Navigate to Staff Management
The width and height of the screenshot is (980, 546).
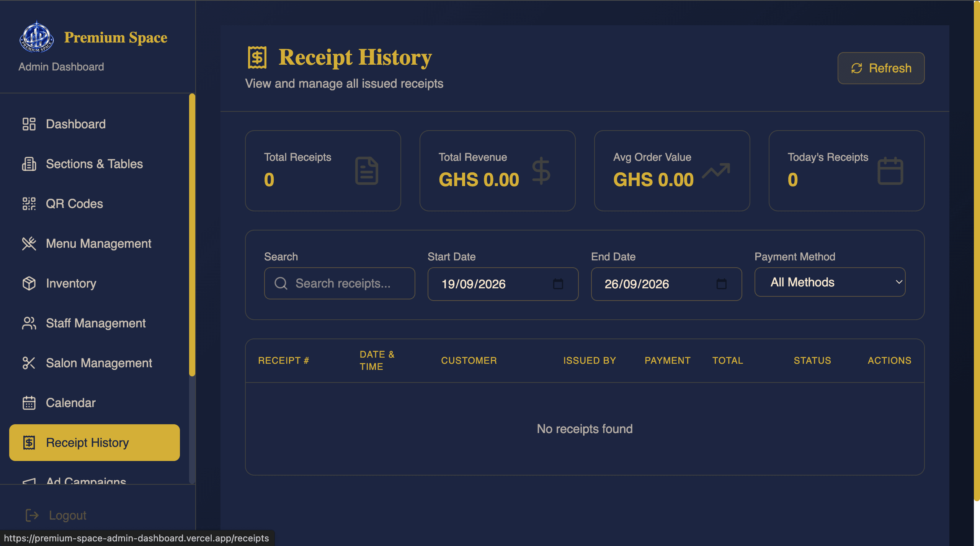coord(95,323)
